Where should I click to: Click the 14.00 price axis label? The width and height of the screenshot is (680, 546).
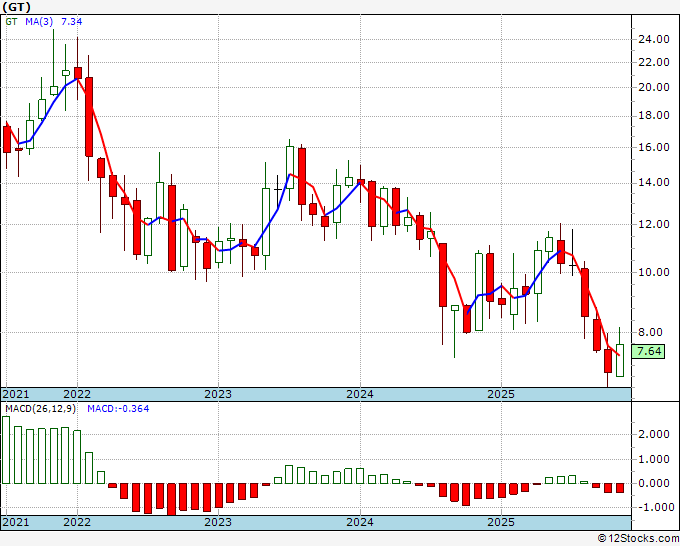click(654, 182)
